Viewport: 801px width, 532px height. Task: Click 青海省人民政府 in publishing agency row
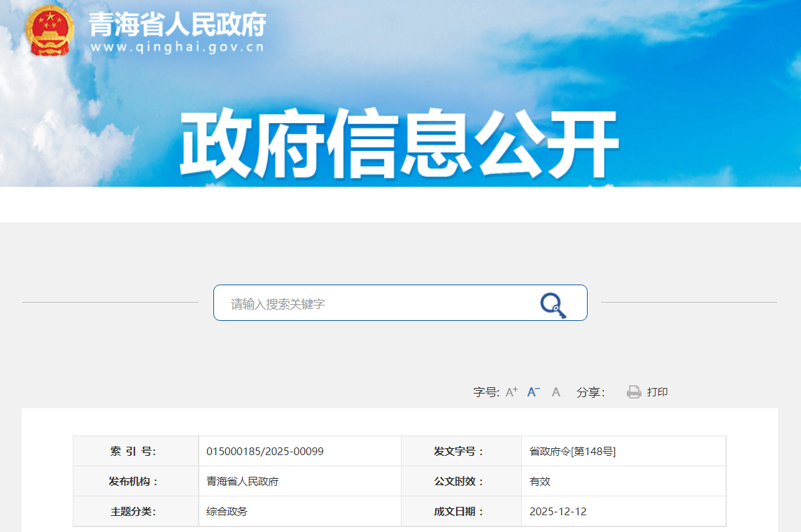[242, 482]
